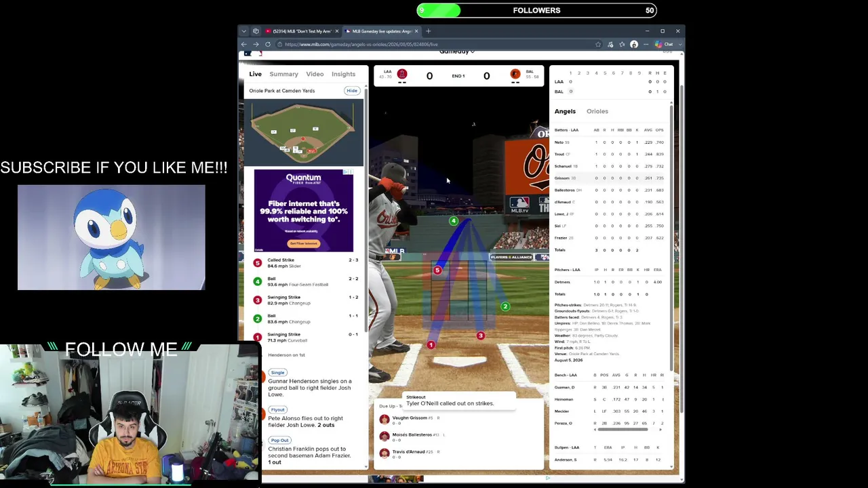Viewport: 868px width, 488px height.
Task: Click Travis d'Arnaud's headshot in Due Up
Action: click(384, 453)
